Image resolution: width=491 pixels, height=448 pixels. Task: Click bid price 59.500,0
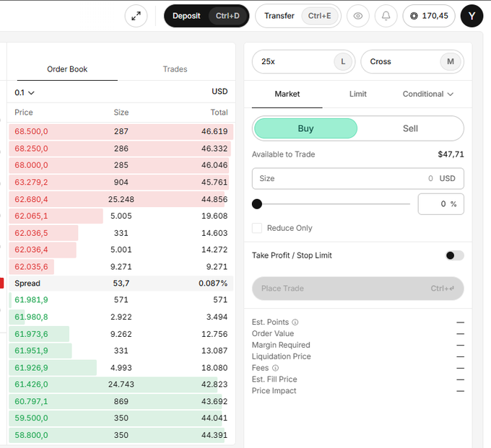click(31, 418)
